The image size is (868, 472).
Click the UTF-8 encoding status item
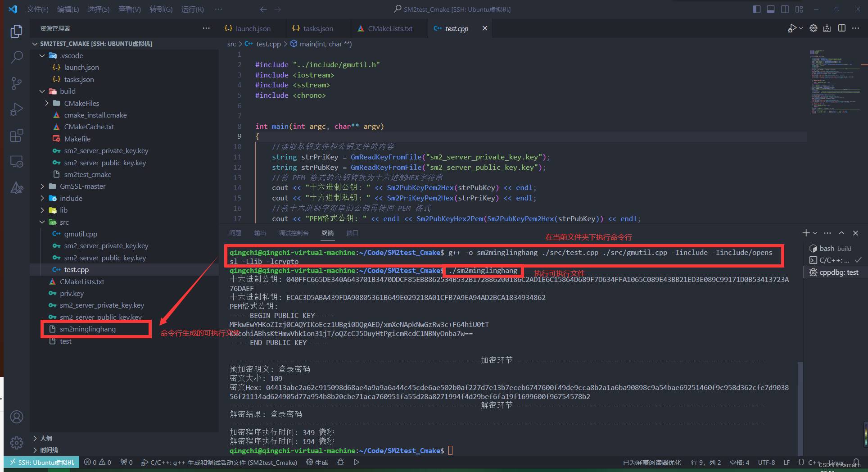coord(766,462)
